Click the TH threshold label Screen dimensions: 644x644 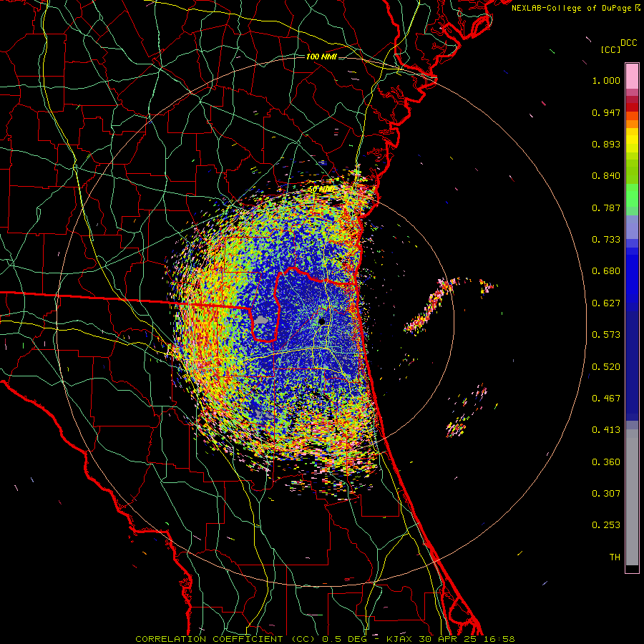(x=615, y=557)
